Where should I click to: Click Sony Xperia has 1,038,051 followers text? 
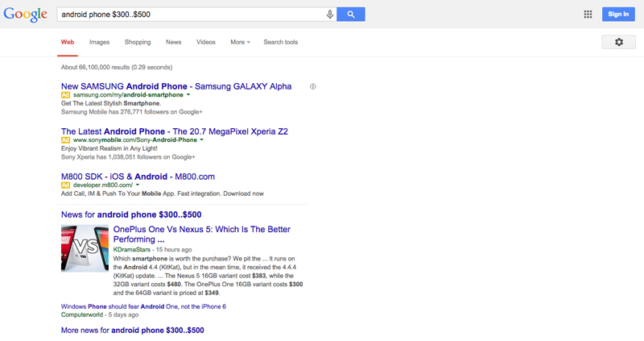[128, 157]
